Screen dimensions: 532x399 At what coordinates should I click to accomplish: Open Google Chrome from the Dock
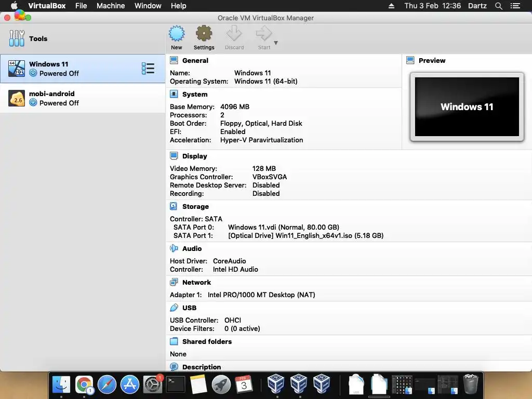pos(84,384)
